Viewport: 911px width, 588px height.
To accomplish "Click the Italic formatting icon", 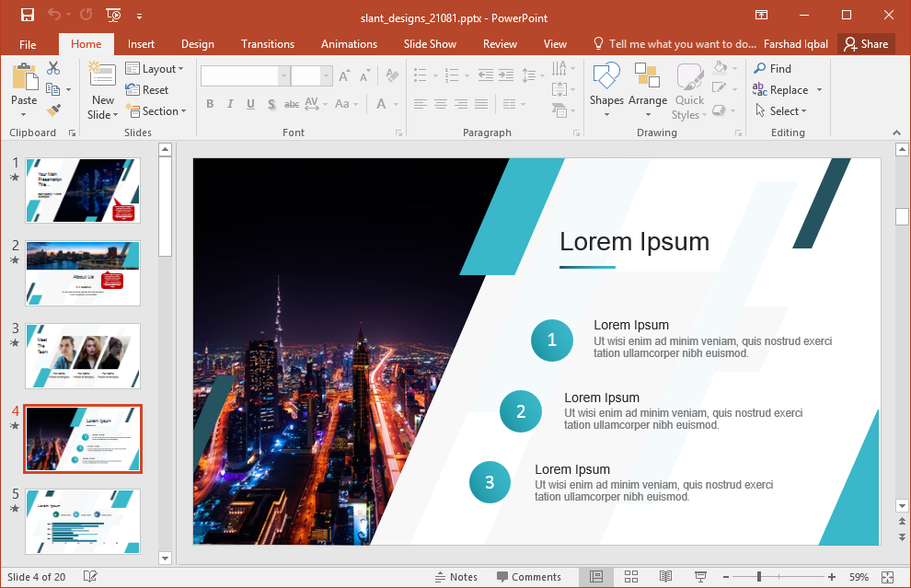I will click(230, 104).
